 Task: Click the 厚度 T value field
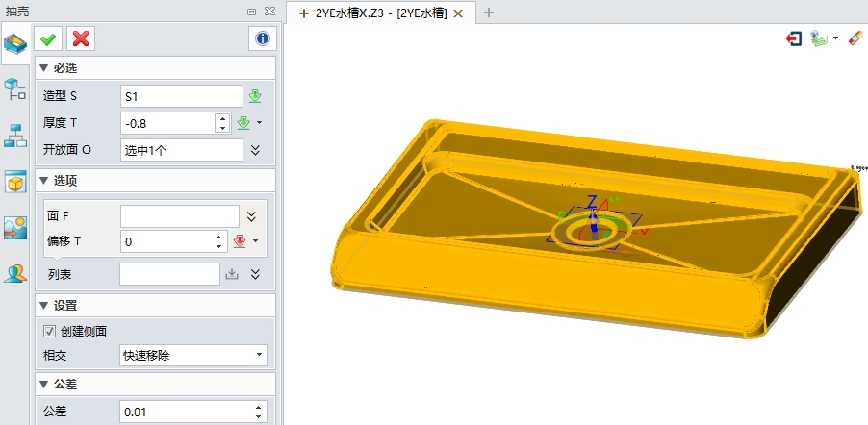(x=167, y=123)
